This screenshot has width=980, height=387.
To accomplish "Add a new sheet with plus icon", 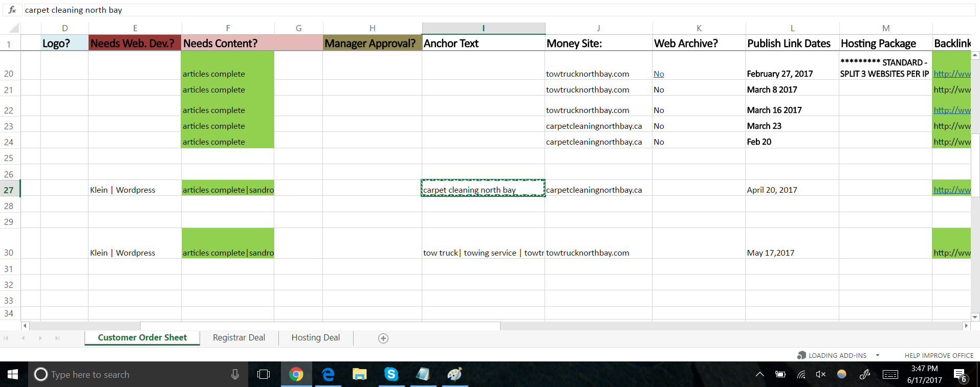I will pos(383,338).
